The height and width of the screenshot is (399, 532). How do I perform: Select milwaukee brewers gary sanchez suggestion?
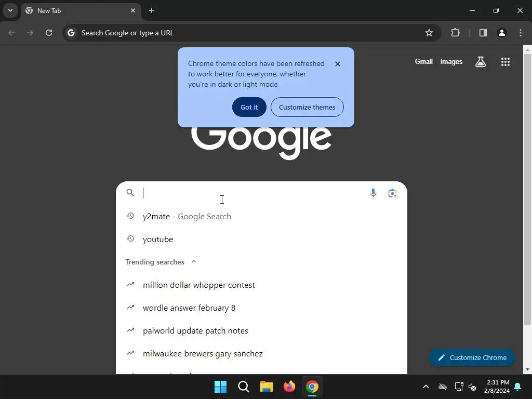coord(261,353)
